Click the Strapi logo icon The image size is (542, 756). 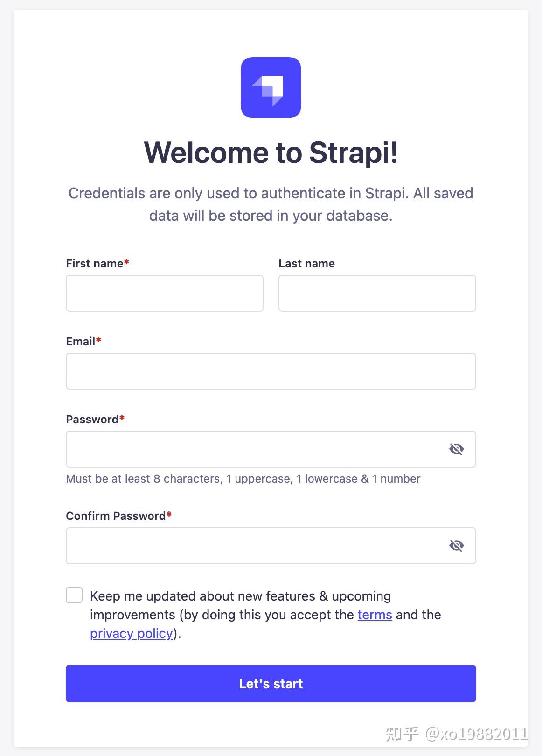click(x=271, y=88)
